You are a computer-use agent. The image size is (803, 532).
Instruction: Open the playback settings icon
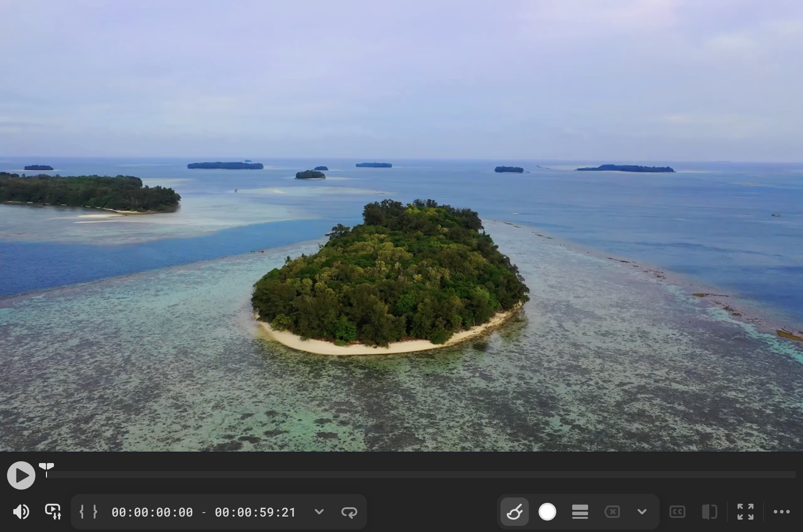53,512
